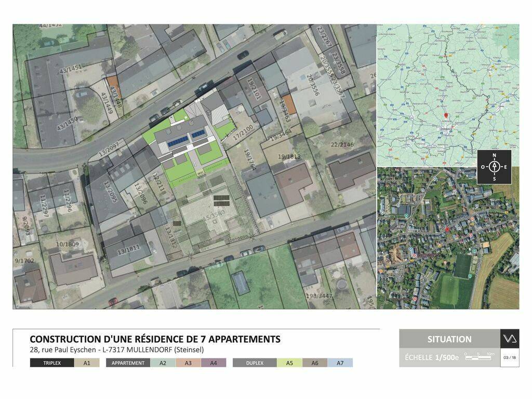Click the red marker on the aerial village photo
This screenshot has height=399, width=532.
pyautogui.click(x=447, y=229)
